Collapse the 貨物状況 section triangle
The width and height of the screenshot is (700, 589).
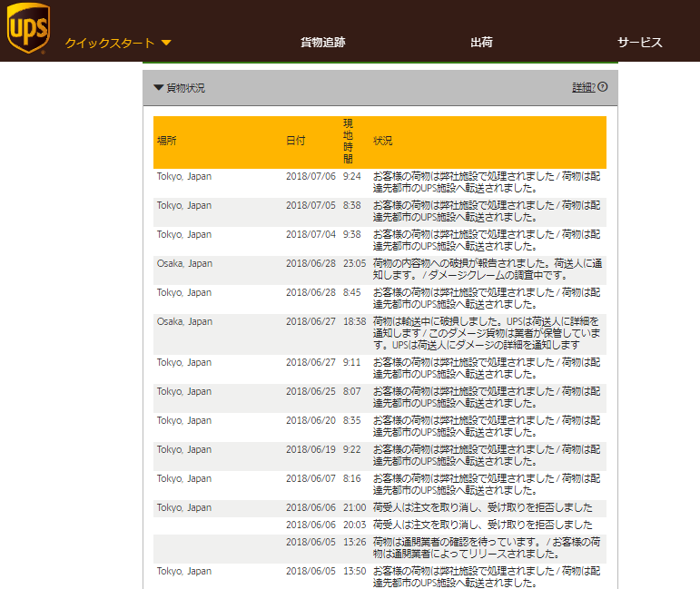click(x=158, y=87)
